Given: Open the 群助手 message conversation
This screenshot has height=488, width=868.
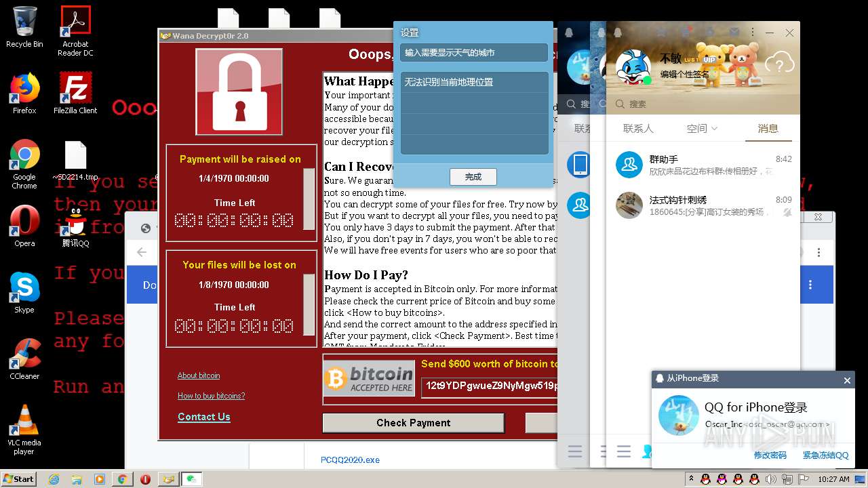Looking at the screenshot, I should tap(703, 165).
